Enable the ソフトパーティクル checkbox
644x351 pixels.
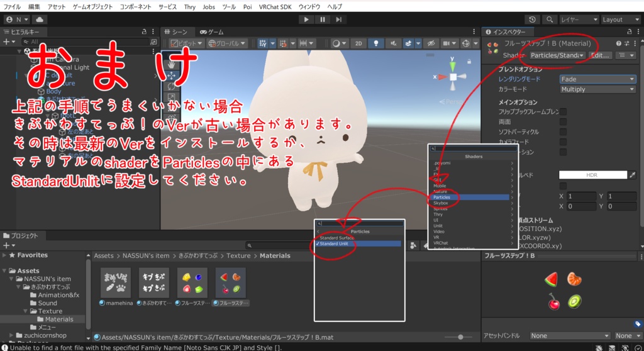point(563,131)
